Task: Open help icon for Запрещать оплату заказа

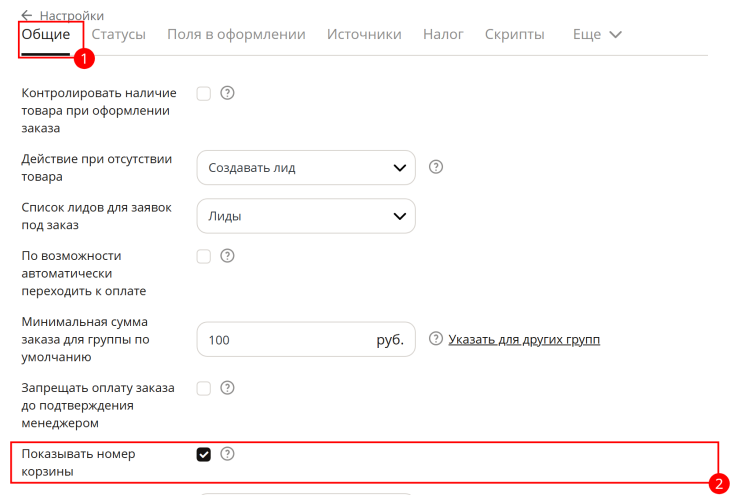Action: (227, 388)
